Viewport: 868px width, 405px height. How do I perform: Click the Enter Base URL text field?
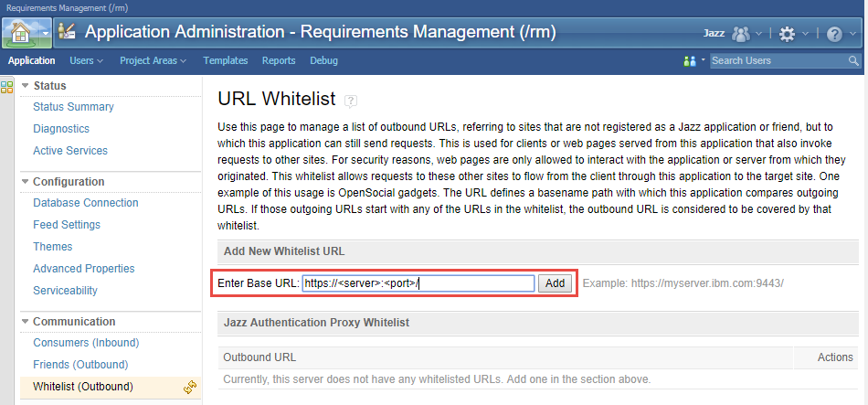pyautogui.click(x=418, y=283)
